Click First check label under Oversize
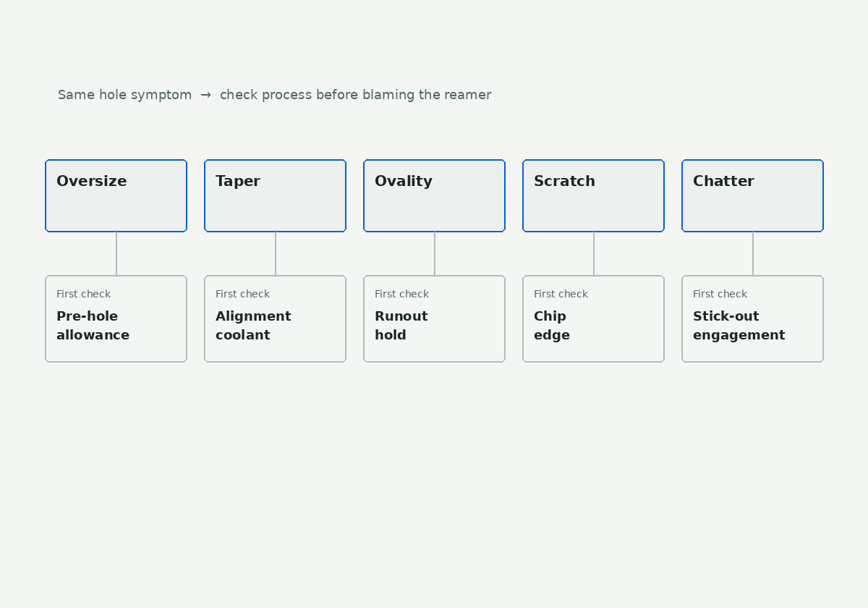868x608 pixels. pyautogui.click(x=84, y=294)
